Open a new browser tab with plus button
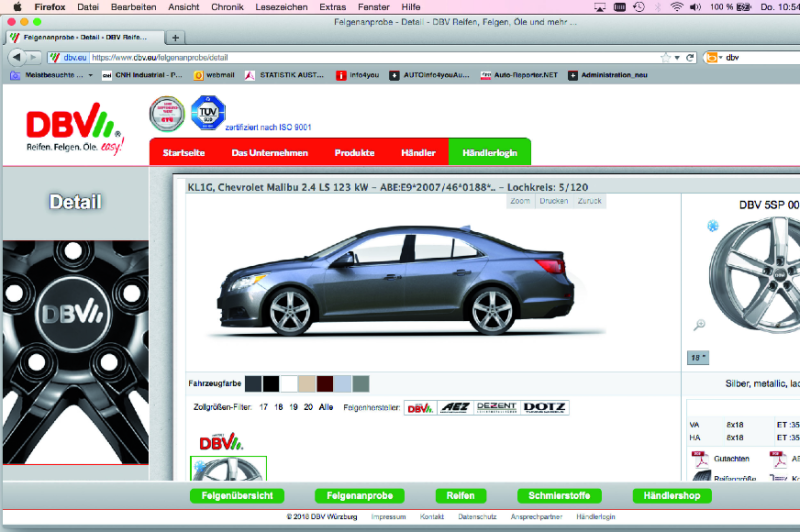This screenshot has height=532, width=800. click(176, 37)
